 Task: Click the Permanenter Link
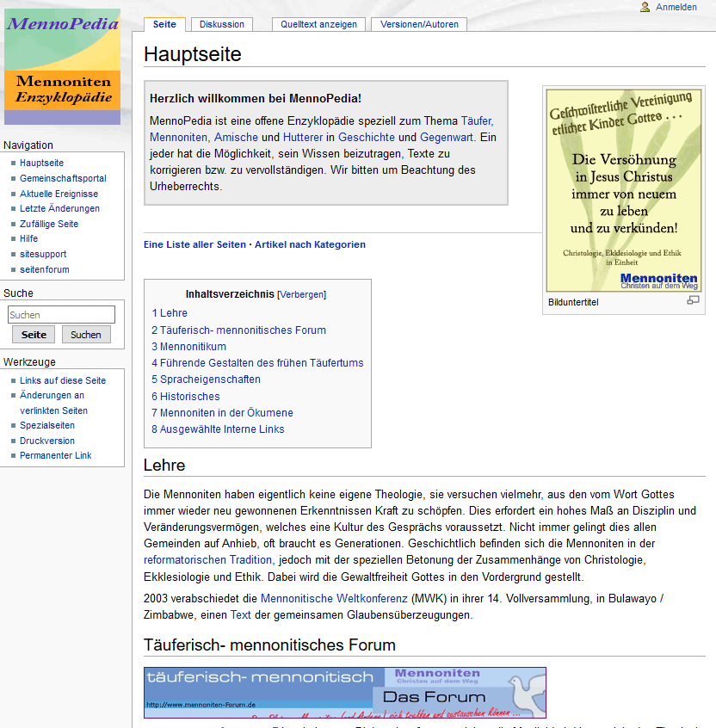56,455
